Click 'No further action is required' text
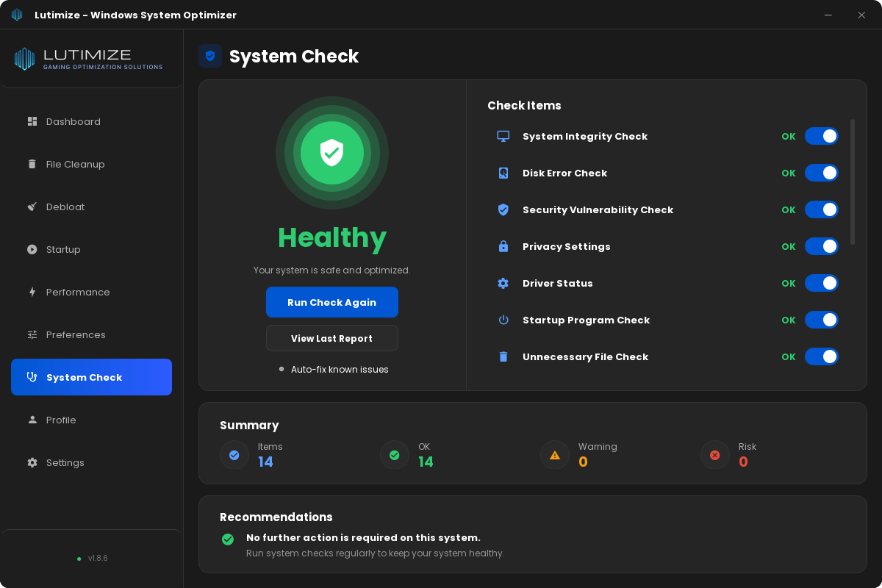This screenshot has width=882, height=588. tap(363, 537)
